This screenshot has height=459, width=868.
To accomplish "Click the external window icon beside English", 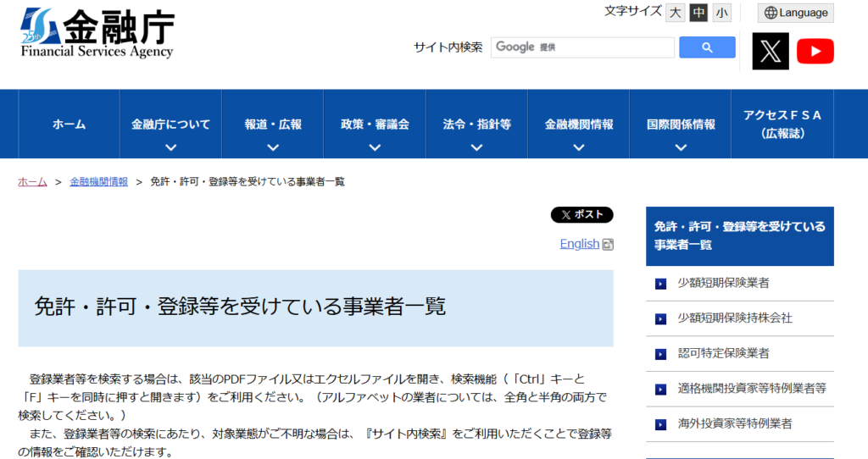I will (x=607, y=245).
